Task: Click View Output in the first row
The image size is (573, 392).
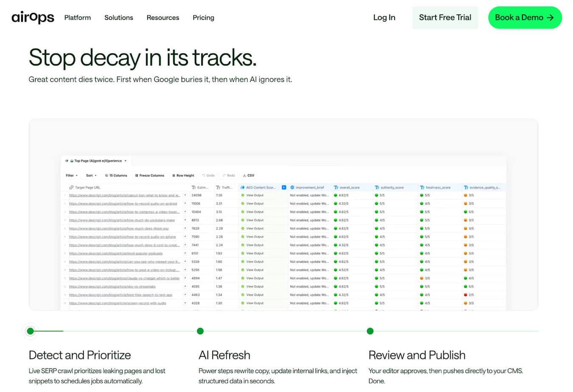Action: 255,196
